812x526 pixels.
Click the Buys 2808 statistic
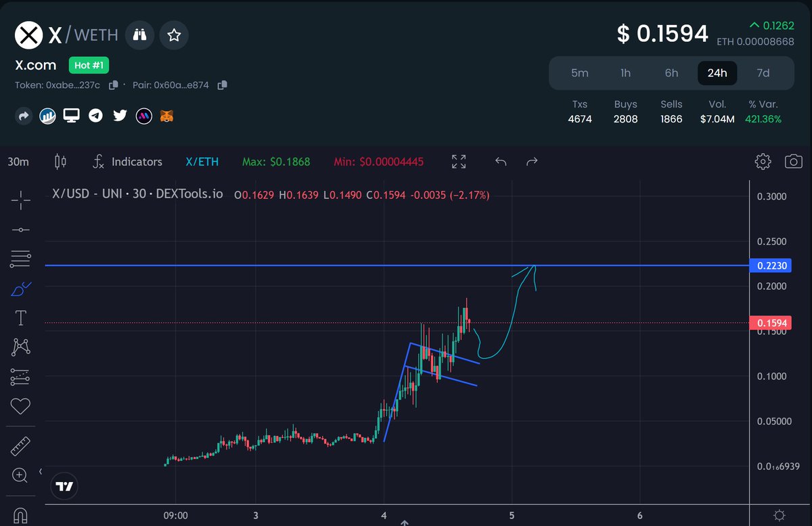pyautogui.click(x=625, y=112)
